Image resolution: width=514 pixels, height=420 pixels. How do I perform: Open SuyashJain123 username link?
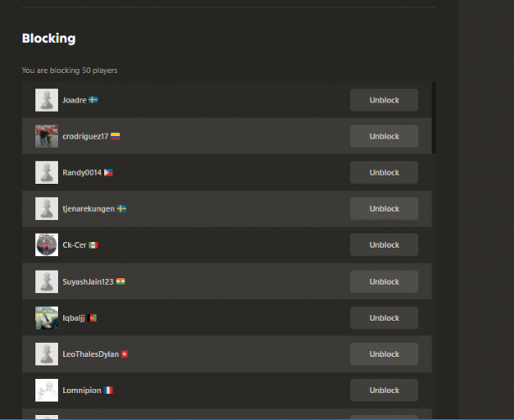click(x=88, y=282)
